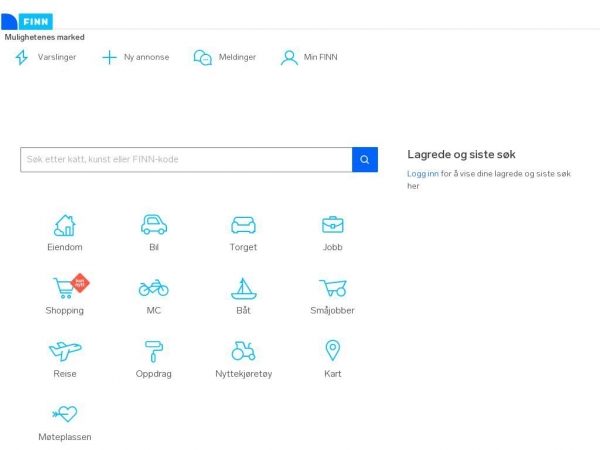
Task: Click the Ny annonse plus icon
Action: click(109, 57)
